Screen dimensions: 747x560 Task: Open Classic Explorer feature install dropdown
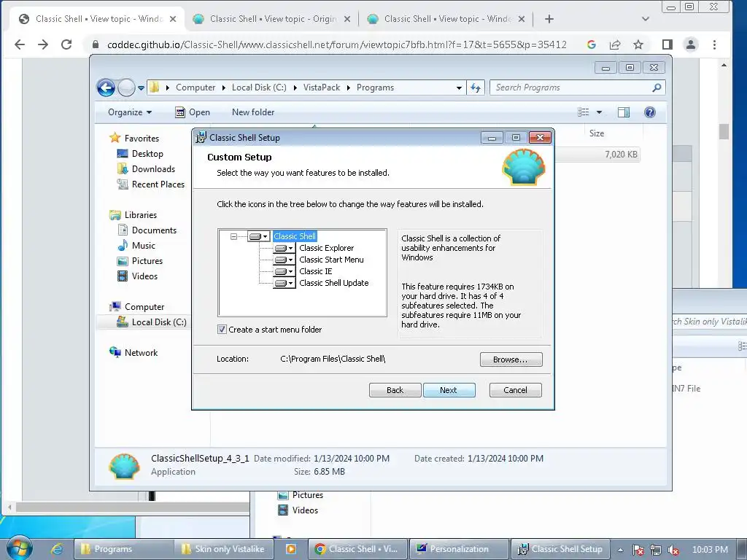click(284, 248)
